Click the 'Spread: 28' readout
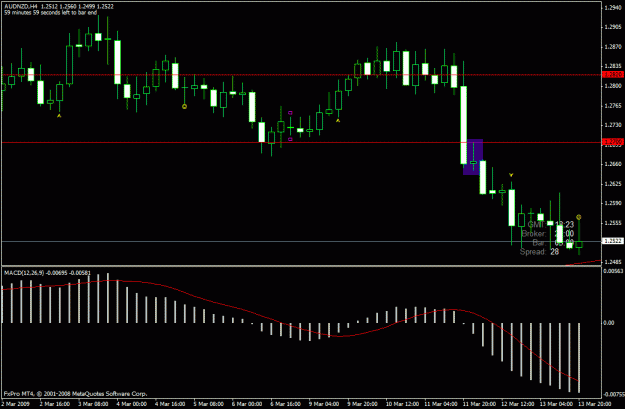Image resolution: width=625 pixels, height=409 pixels. (539, 252)
